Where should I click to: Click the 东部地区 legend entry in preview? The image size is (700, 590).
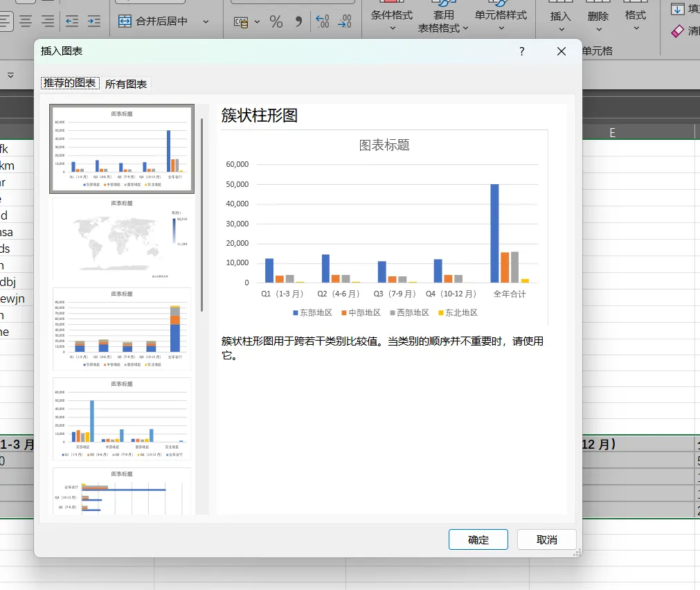pyautogui.click(x=312, y=312)
